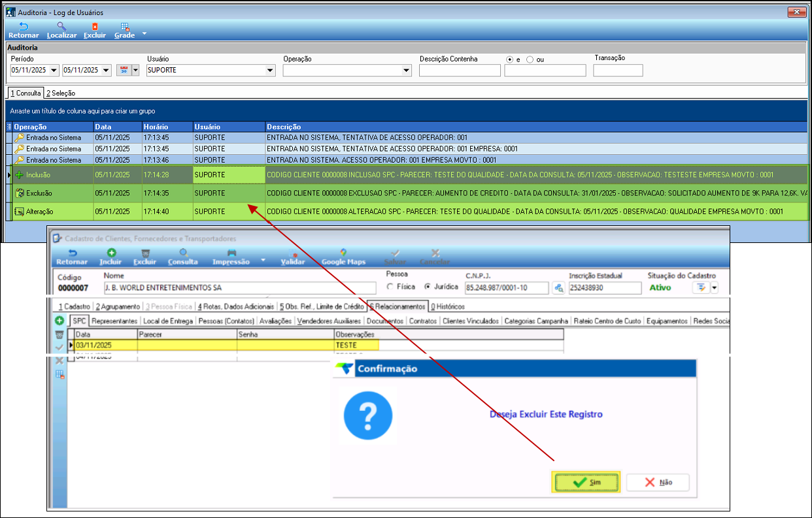
Task: Click the Validar toolbar icon
Action: [x=292, y=257]
